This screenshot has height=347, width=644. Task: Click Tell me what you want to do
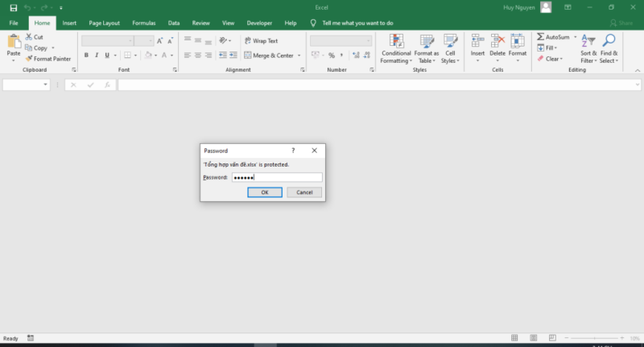(x=357, y=23)
